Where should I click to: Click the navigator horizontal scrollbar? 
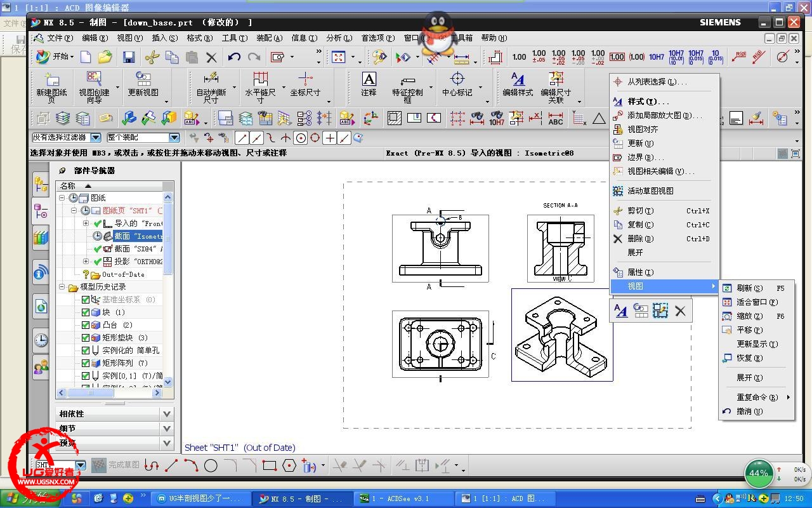click(x=110, y=394)
